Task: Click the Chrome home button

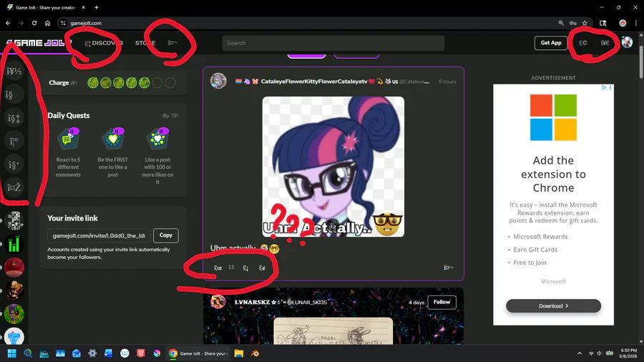Action: coord(48,23)
